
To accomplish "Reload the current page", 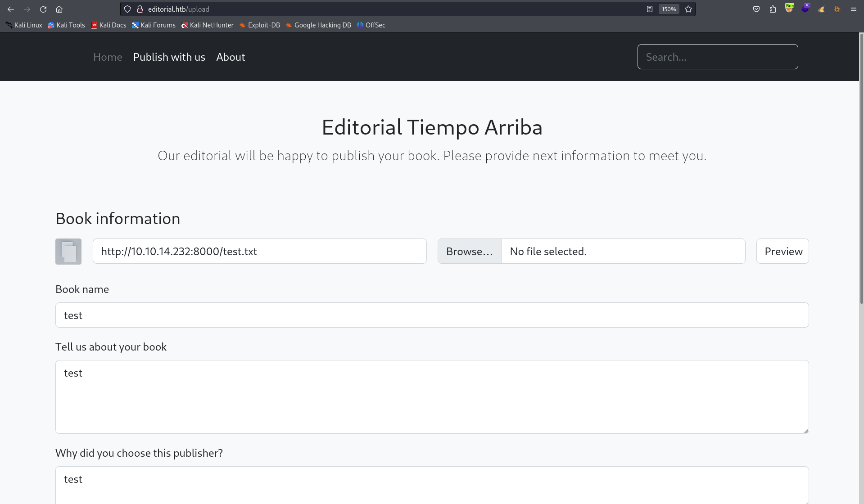I will pos(43,9).
